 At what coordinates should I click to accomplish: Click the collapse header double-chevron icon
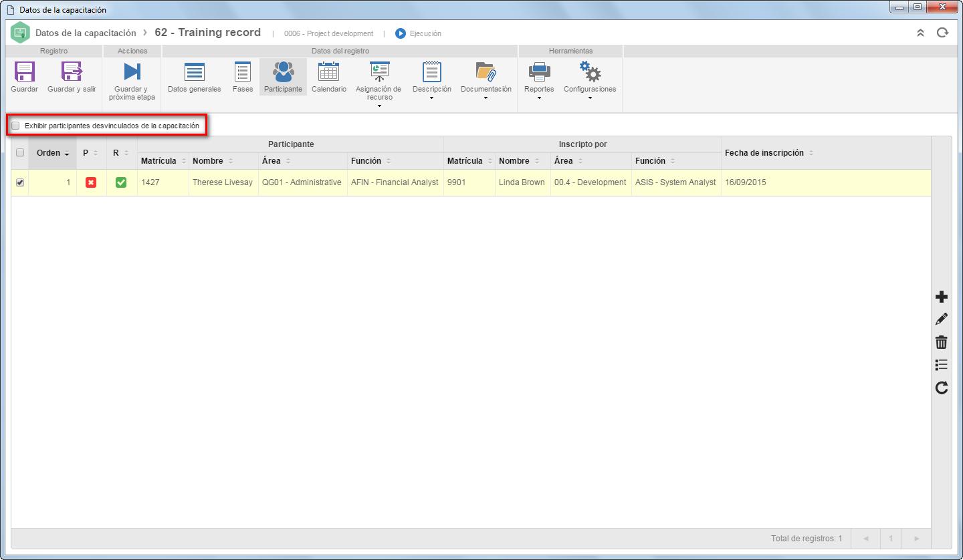[x=920, y=33]
